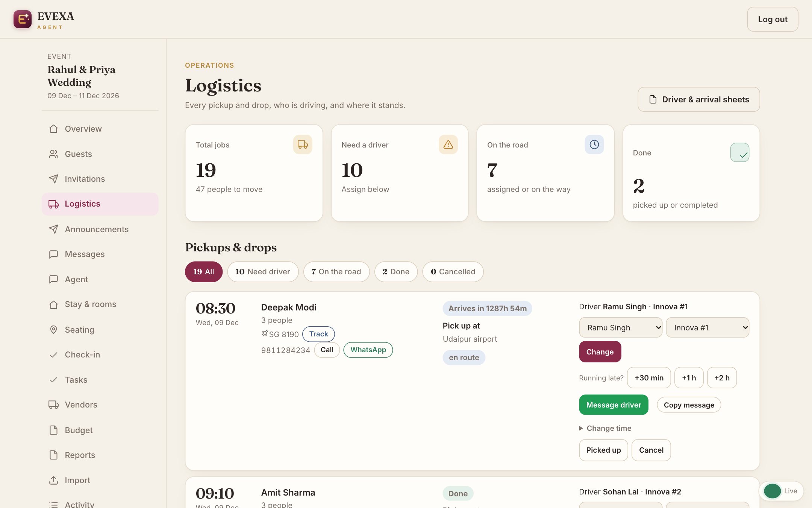This screenshot has height=508, width=812.
Task: Open the Ramu Singh driver dropdown
Action: pos(621,327)
